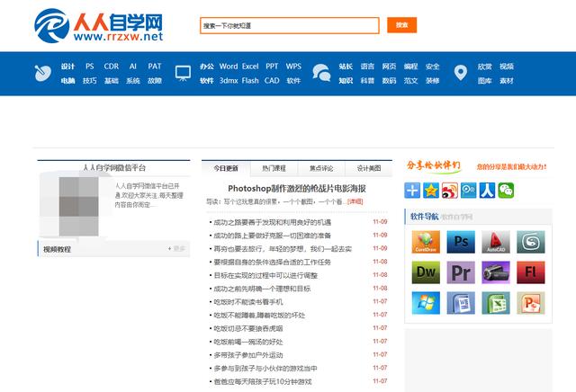Open the CDR navigation link
This screenshot has height=392, width=576.
[112, 67]
